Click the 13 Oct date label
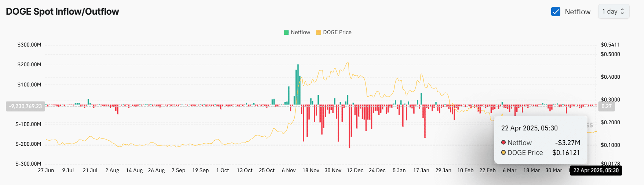The width and height of the screenshot is (644, 185). pos(245,170)
